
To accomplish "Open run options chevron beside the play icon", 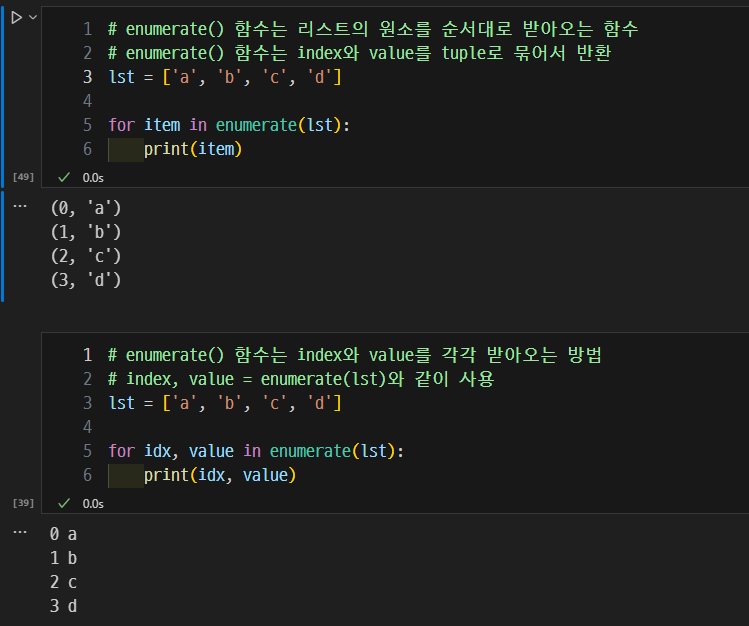I will click(x=33, y=18).
